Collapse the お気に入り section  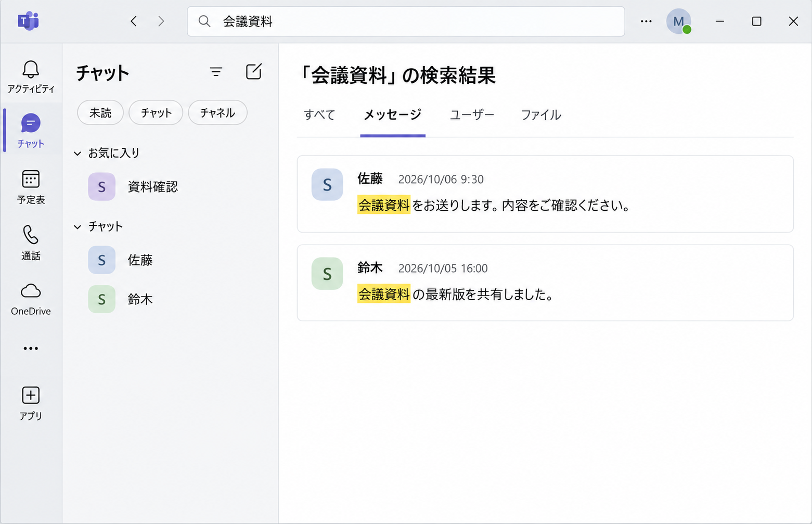pos(78,154)
